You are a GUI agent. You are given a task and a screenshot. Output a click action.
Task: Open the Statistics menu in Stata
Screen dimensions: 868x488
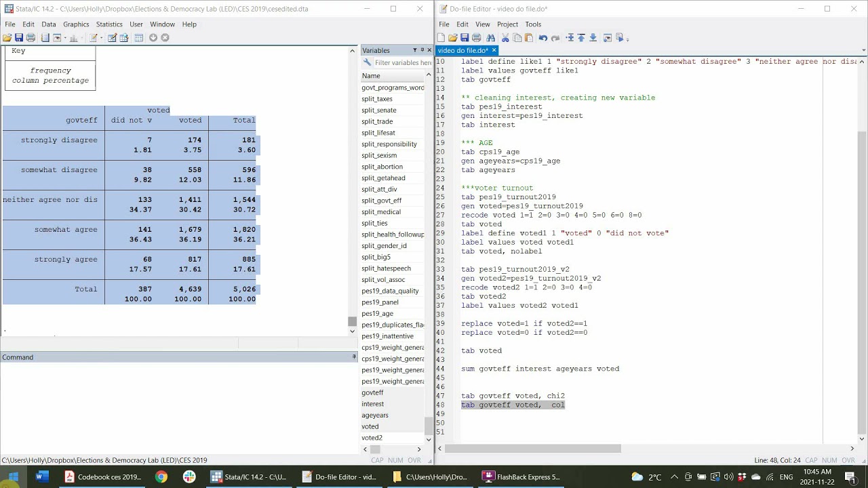tap(109, 24)
